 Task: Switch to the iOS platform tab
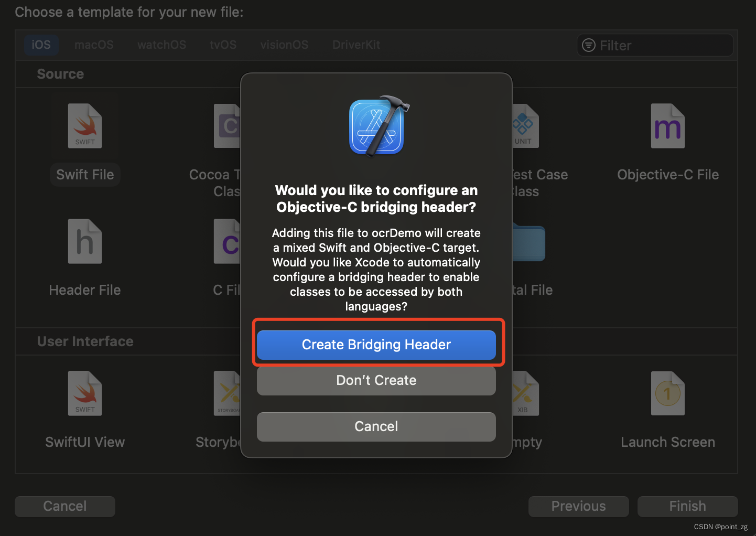coord(41,45)
